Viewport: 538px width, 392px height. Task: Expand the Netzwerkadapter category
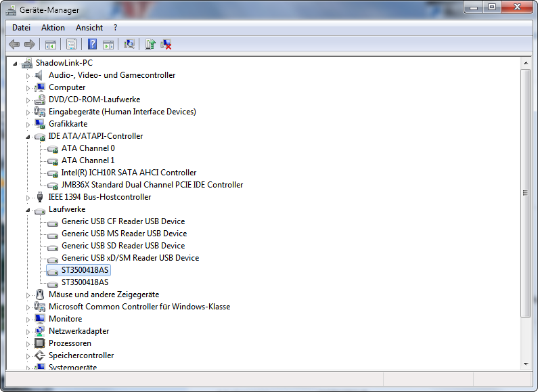click(28, 332)
